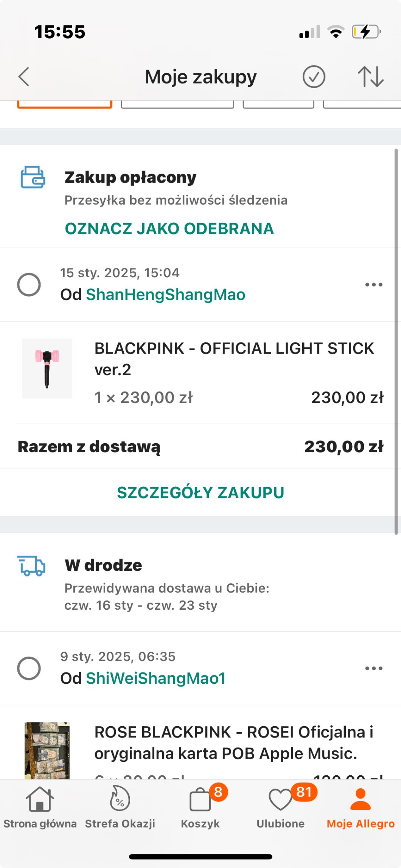
Task: Select the orange-highlighted first filter tab
Action: [x=65, y=104]
